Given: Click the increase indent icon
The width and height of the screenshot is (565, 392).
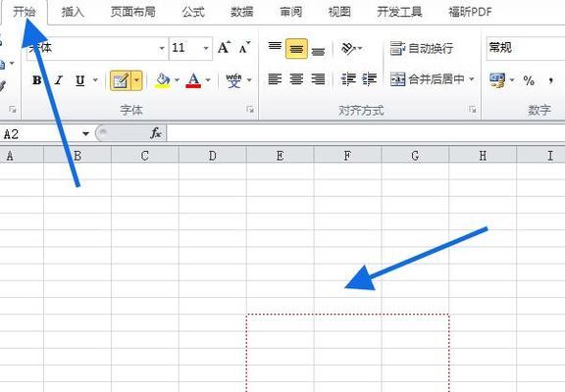Looking at the screenshot, I should [370, 78].
